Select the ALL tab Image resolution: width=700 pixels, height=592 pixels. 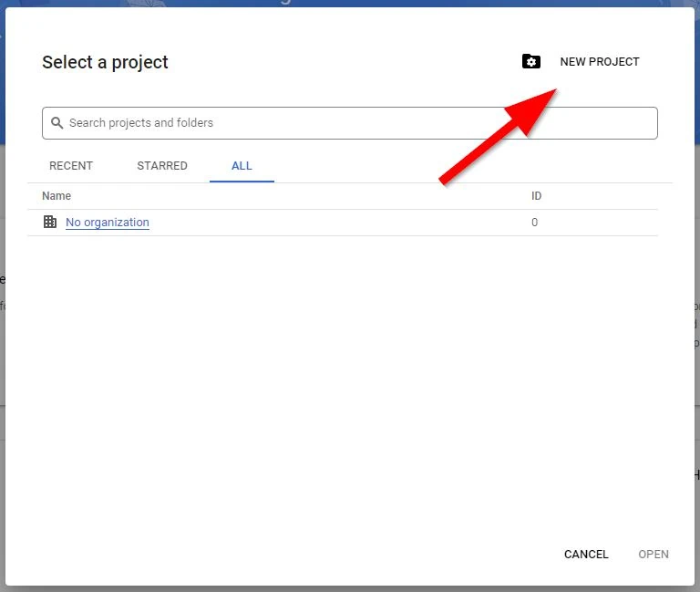(x=242, y=166)
